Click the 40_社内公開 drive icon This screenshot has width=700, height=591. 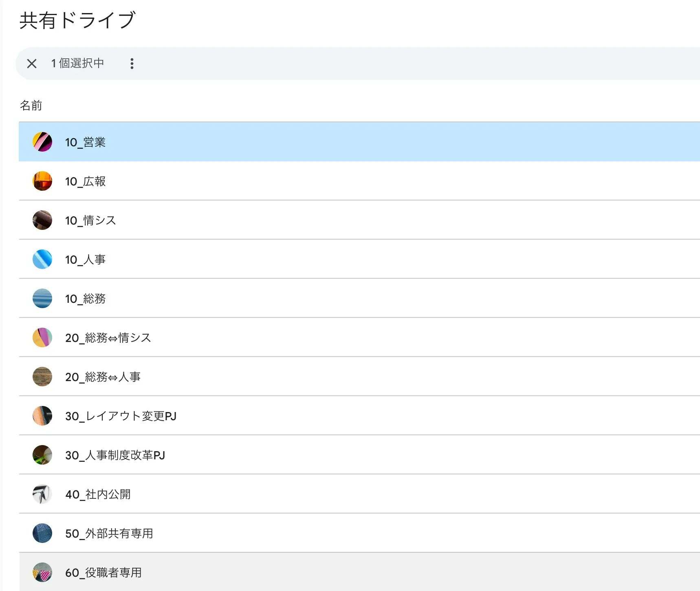tap(42, 494)
